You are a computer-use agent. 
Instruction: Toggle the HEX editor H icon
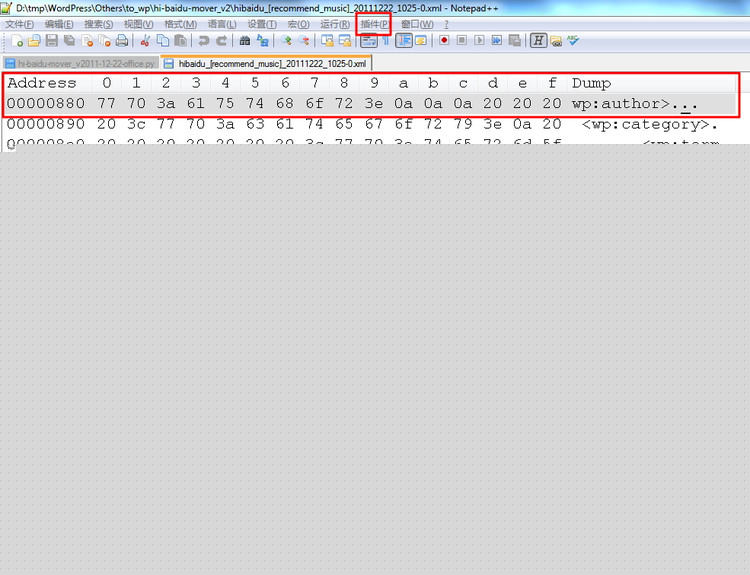pos(538,41)
